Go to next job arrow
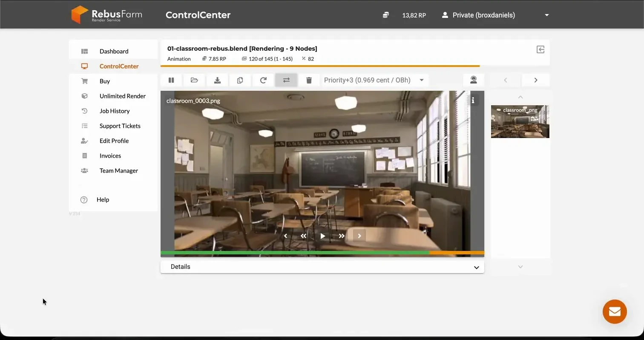Screen dimensions: 644x340 (x=536, y=80)
